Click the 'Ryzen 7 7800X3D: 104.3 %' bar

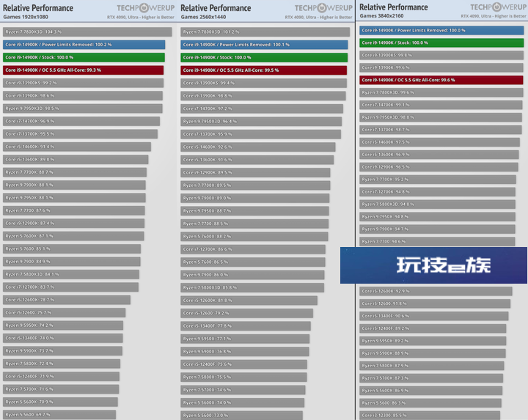(x=87, y=32)
